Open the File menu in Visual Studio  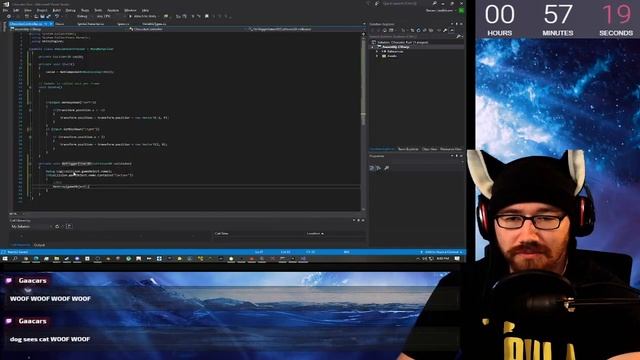[5, 10]
